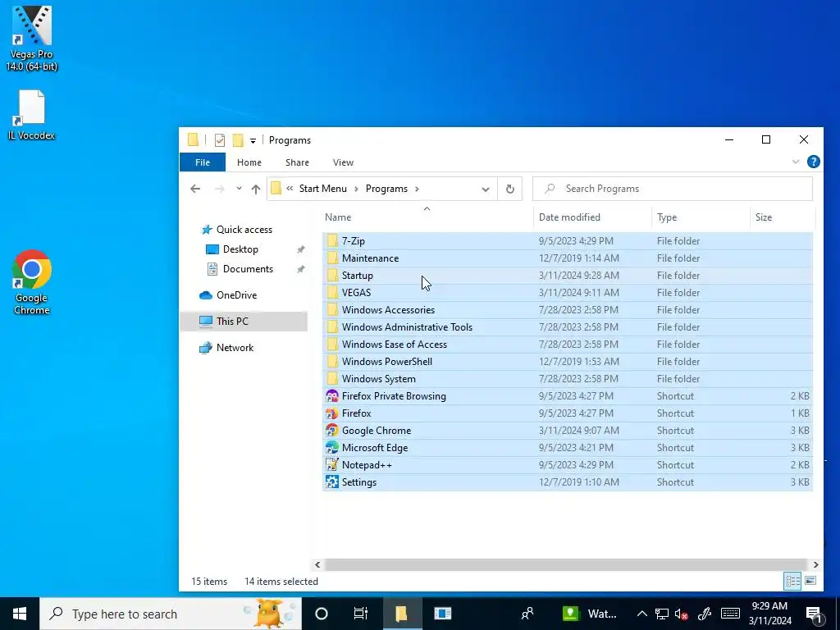The height and width of the screenshot is (630, 840).
Task: Select the Startup folder row
Action: click(x=568, y=276)
